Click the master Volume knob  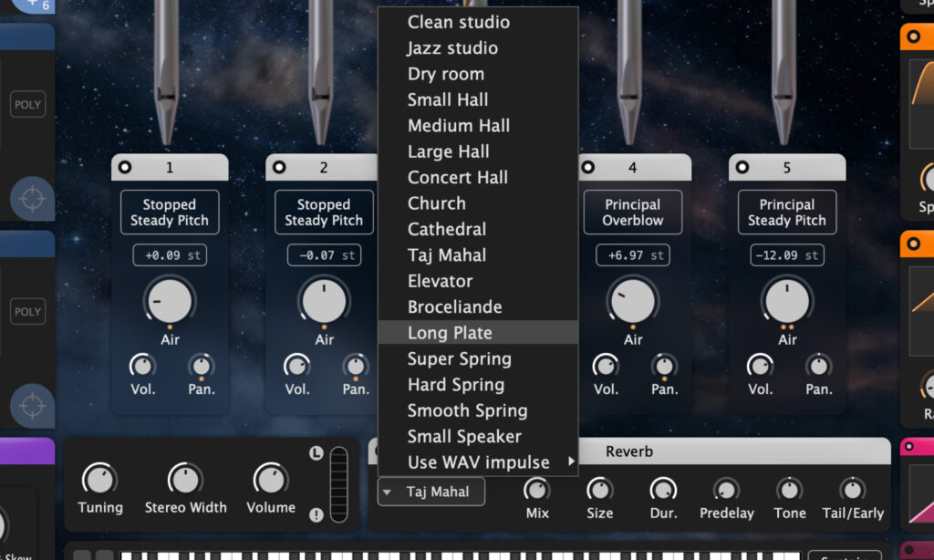click(x=271, y=480)
